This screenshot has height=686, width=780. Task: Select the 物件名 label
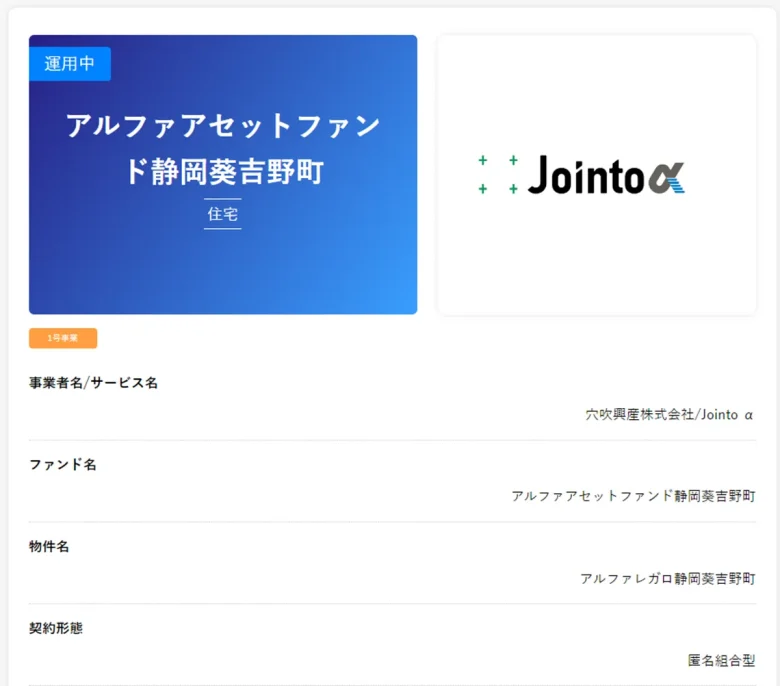[x=49, y=547]
